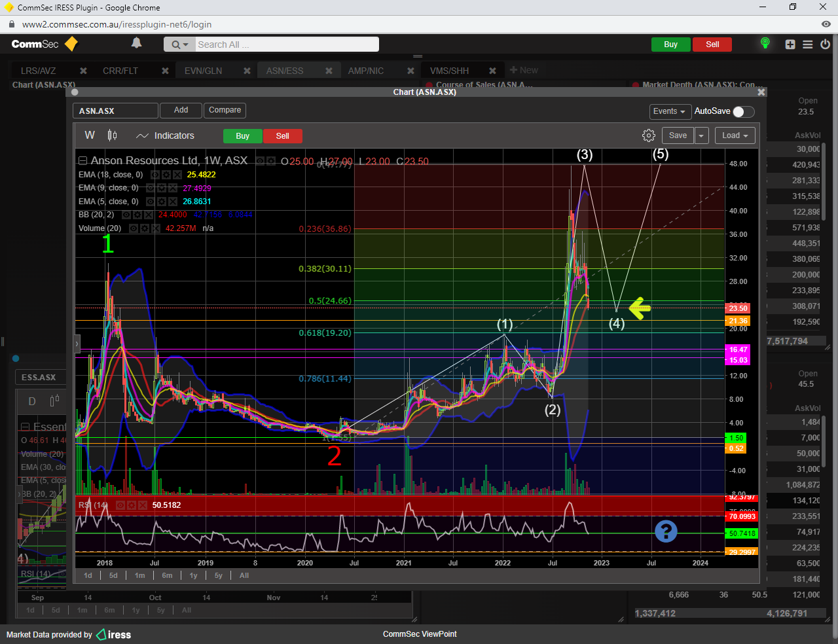The width and height of the screenshot is (838, 644).
Task: Click the red Sell button in top bar
Action: pyautogui.click(x=712, y=45)
